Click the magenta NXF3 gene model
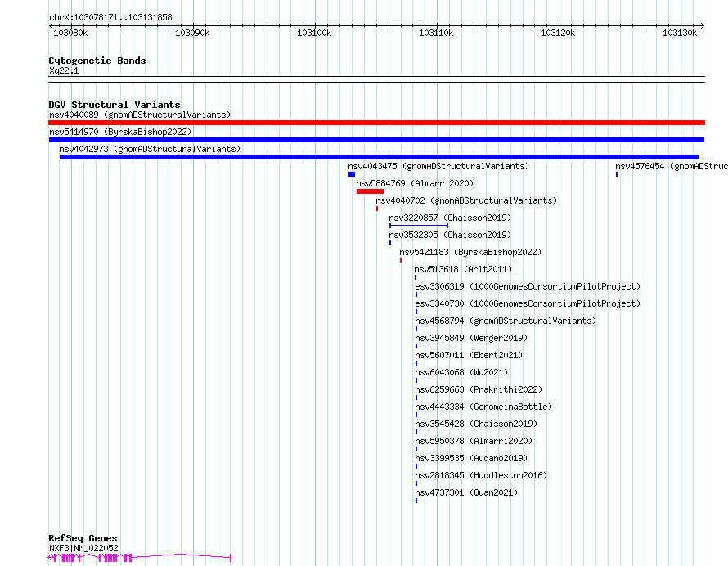The image size is (728, 566). click(140, 557)
